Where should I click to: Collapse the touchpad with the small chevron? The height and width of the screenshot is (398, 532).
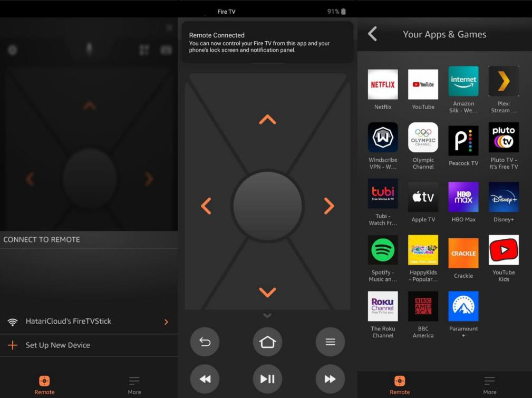pyautogui.click(x=267, y=316)
